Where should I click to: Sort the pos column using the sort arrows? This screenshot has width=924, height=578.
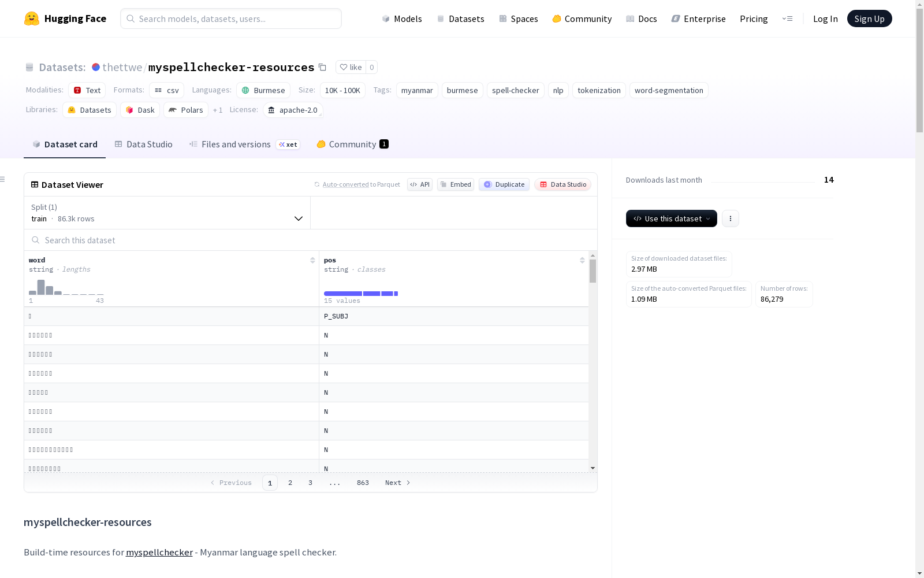pos(582,260)
